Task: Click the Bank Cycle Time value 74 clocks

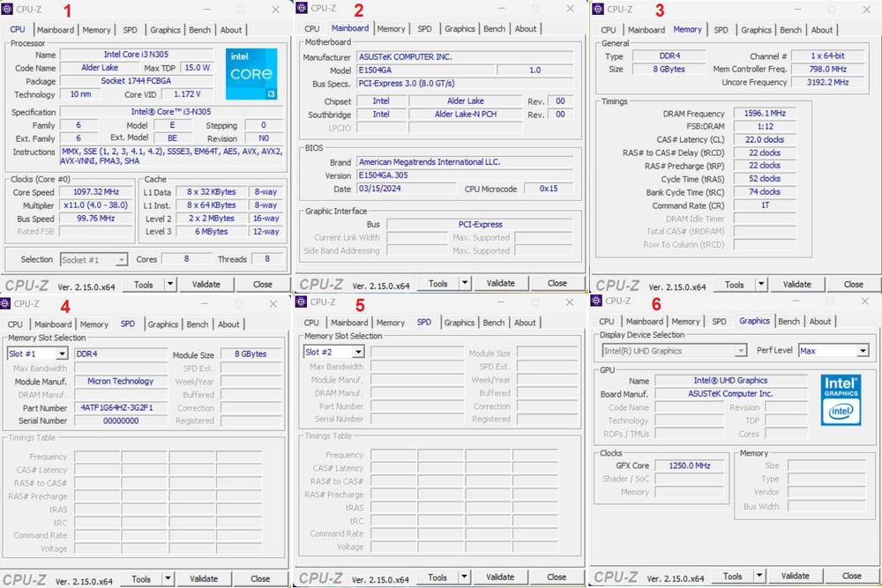Action: 765,191
